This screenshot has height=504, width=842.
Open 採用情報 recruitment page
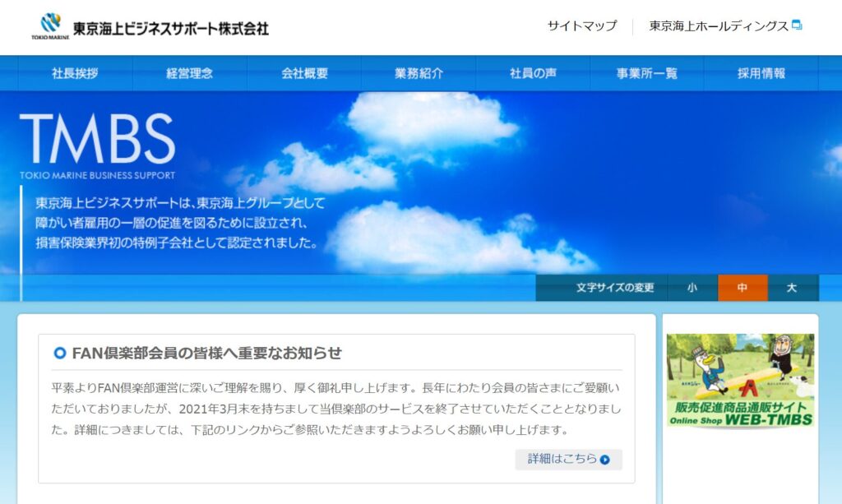[x=761, y=73]
